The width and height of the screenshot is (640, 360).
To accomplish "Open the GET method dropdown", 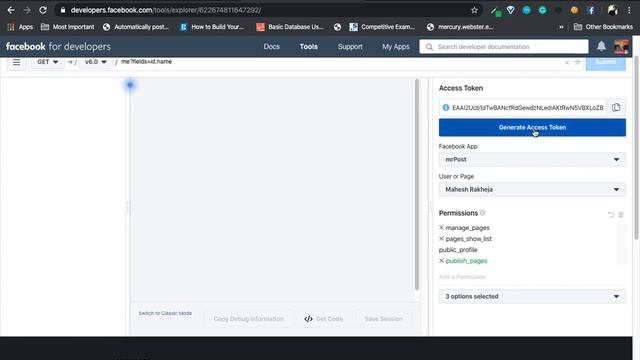I will click(47, 62).
